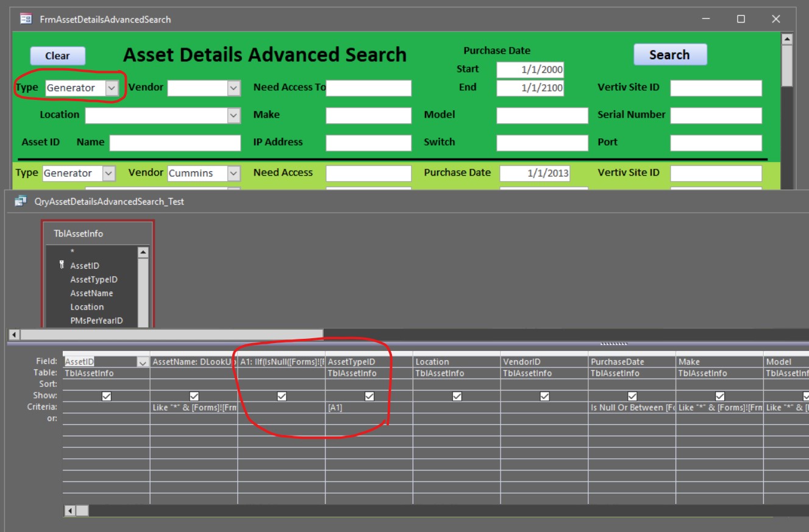
Task: Click the form's vertical scrollbar up arrow
Action: (787, 39)
